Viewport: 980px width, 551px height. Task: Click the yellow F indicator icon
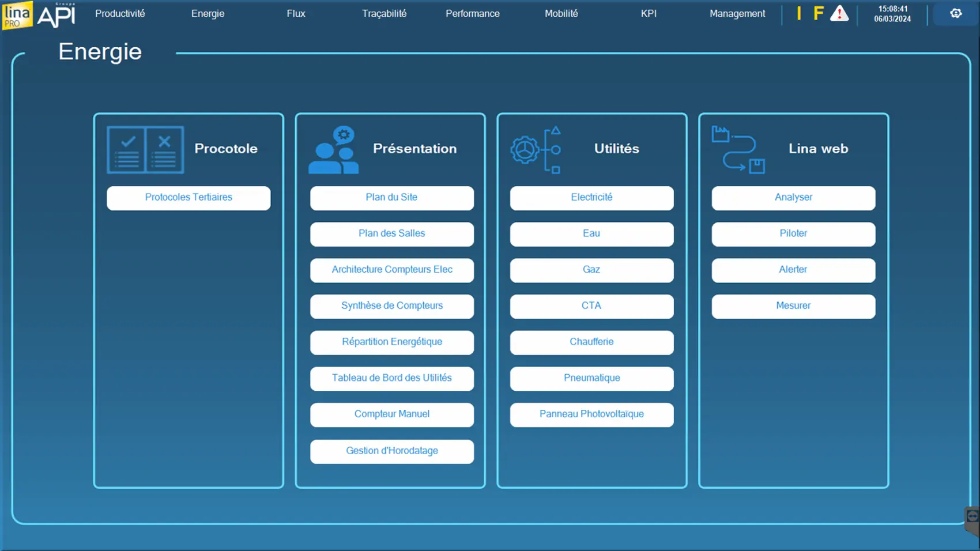(x=818, y=13)
